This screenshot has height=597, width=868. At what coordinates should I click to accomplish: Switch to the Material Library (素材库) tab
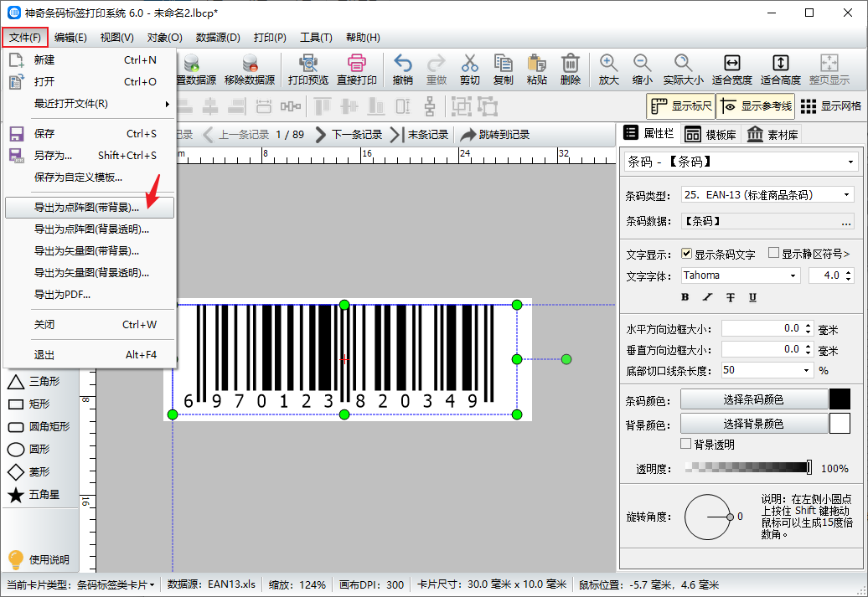click(772, 134)
